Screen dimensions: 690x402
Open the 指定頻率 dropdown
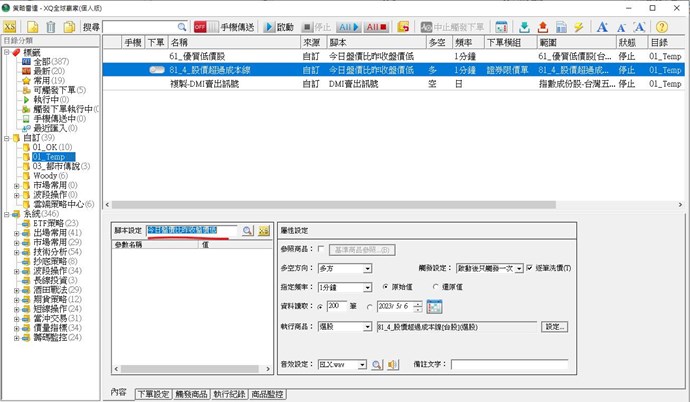coord(367,287)
